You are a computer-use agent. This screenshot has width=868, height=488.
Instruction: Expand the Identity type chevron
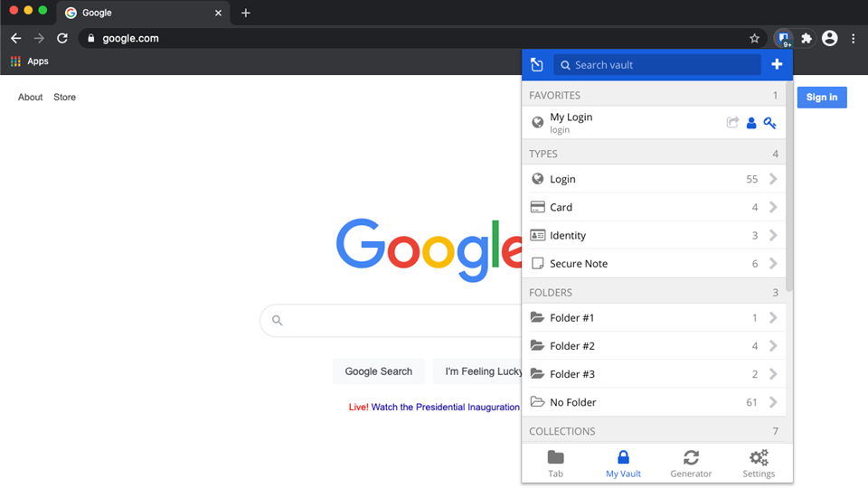[773, 235]
